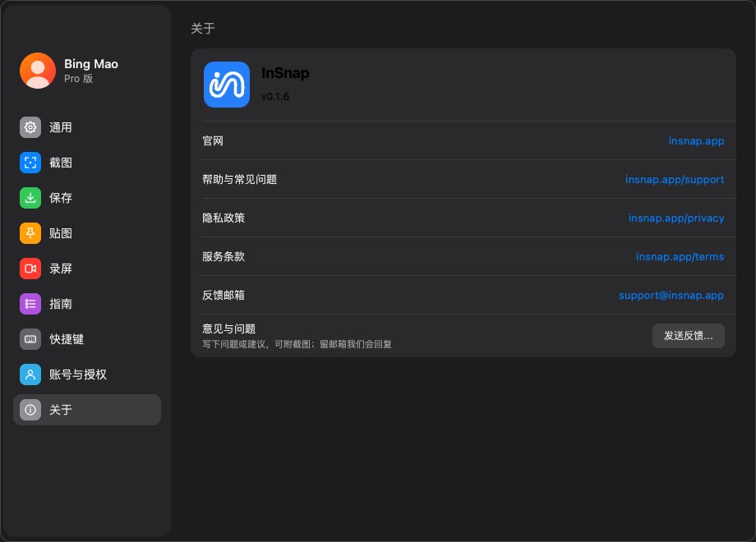Show the 指南 page
The height and width of the screenshot is (542, 756).
tap(87, 304)
